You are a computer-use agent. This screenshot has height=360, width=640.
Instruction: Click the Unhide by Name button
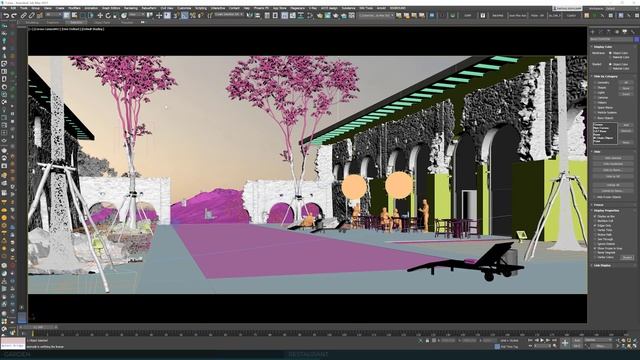(613, 191)
